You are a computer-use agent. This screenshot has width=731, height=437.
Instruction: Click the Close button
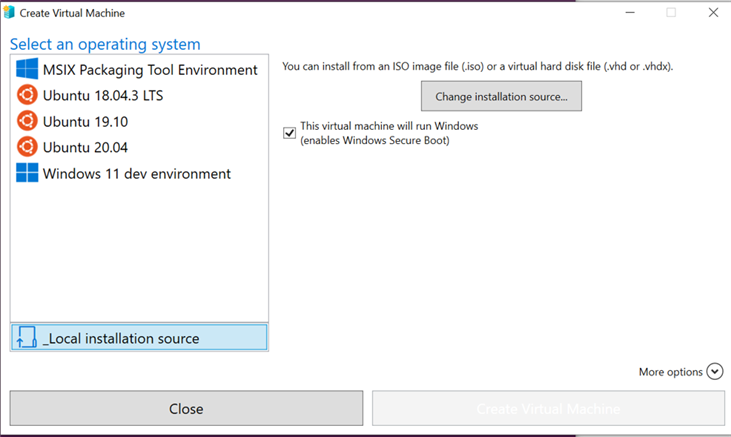coord(186,409)
